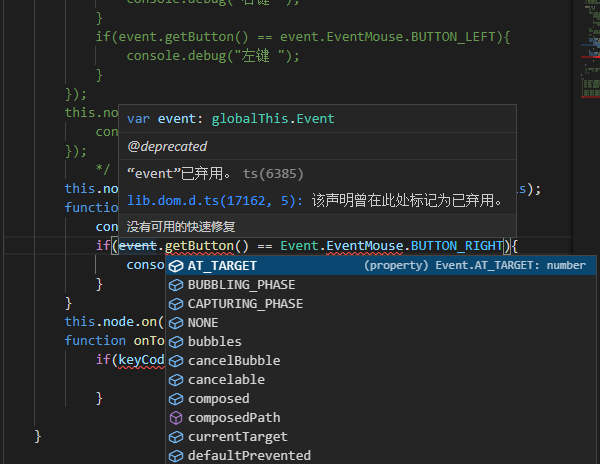Click the property icon beside composed
Image resolution: width=600 pixels, height=464 pixels.
click(x=176, y=399)
